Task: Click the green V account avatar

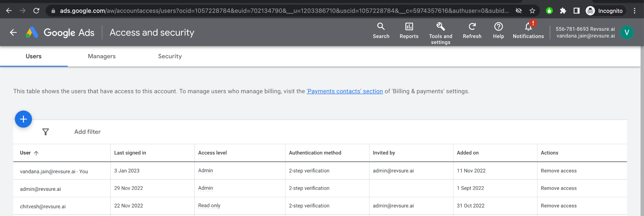Action: 627,32
